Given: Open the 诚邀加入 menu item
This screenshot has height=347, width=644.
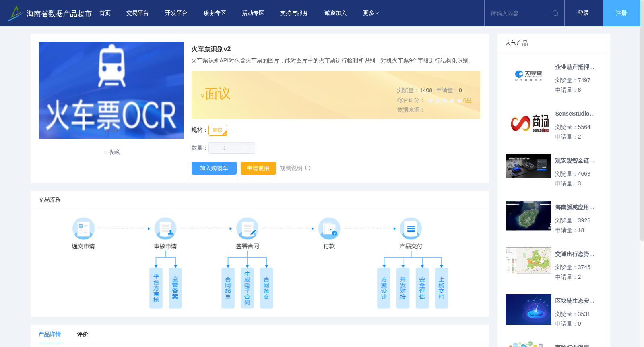Looking at the screenshot, I should point(336,13).
